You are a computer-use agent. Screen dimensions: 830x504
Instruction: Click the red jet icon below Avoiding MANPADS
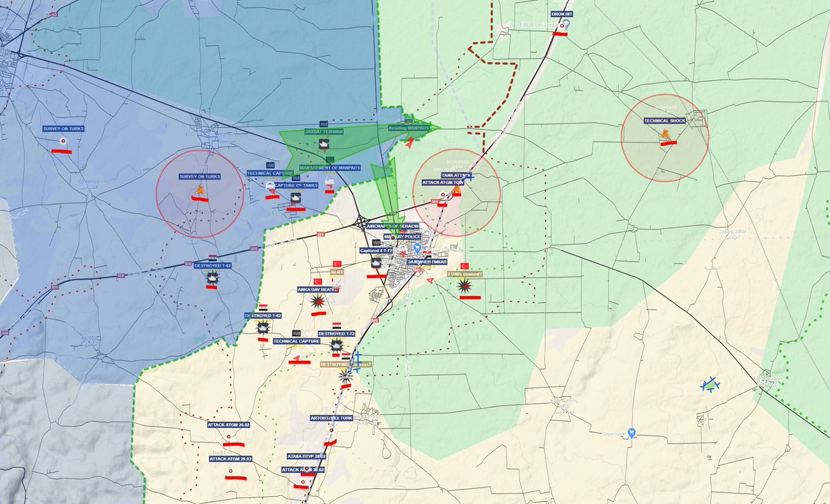[x=410, y=142]
